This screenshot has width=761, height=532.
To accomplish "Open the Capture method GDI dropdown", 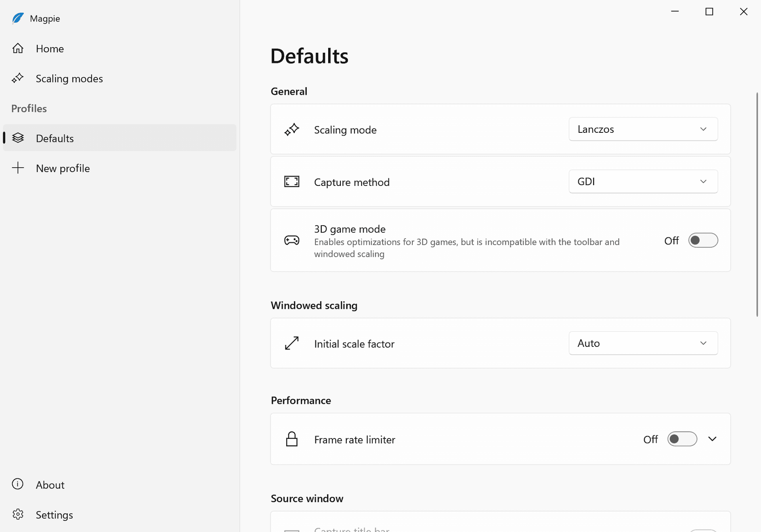I will pyautogui.click(x=643, y=182).
